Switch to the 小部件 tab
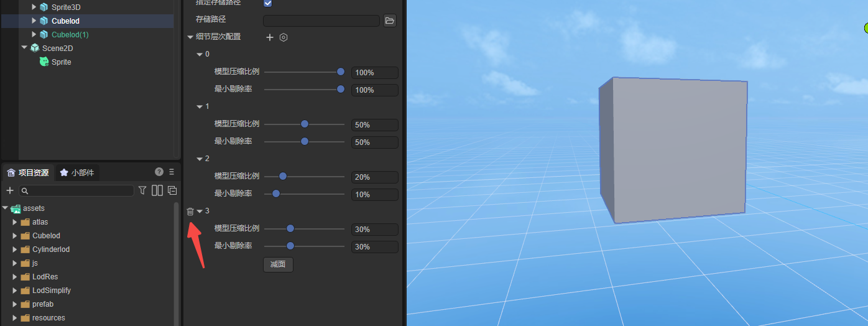This screenshot has height=326, width=868. pyautogui.click(x=77, y=172)
